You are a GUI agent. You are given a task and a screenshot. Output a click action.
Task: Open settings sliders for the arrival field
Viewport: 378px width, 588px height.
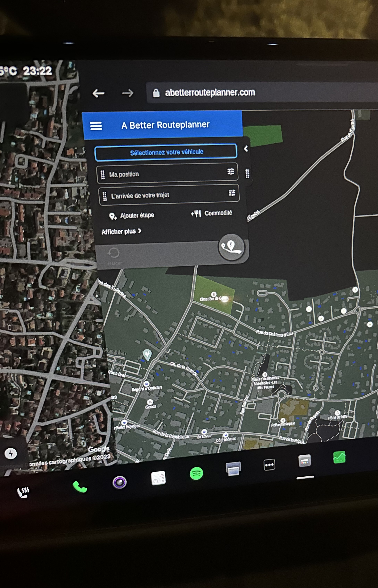[x=232, y=193]
